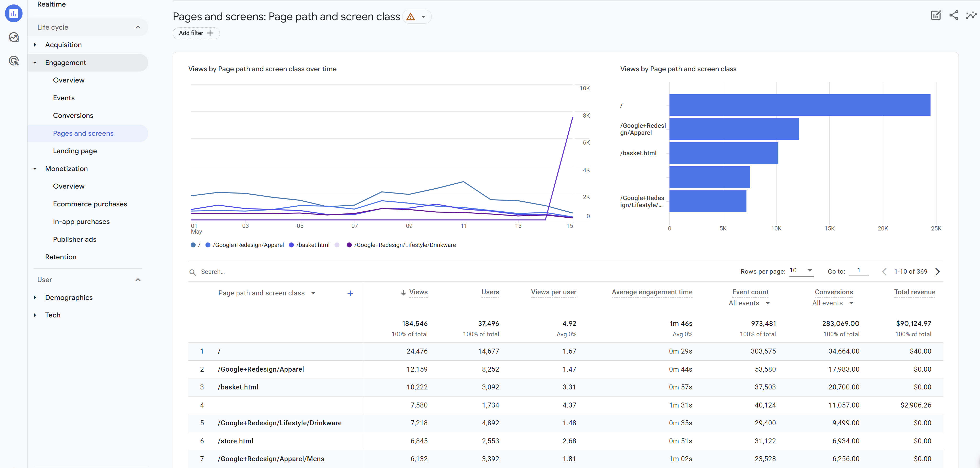Click the Go to page input field

pyautogui.click(x=859, y=271)
